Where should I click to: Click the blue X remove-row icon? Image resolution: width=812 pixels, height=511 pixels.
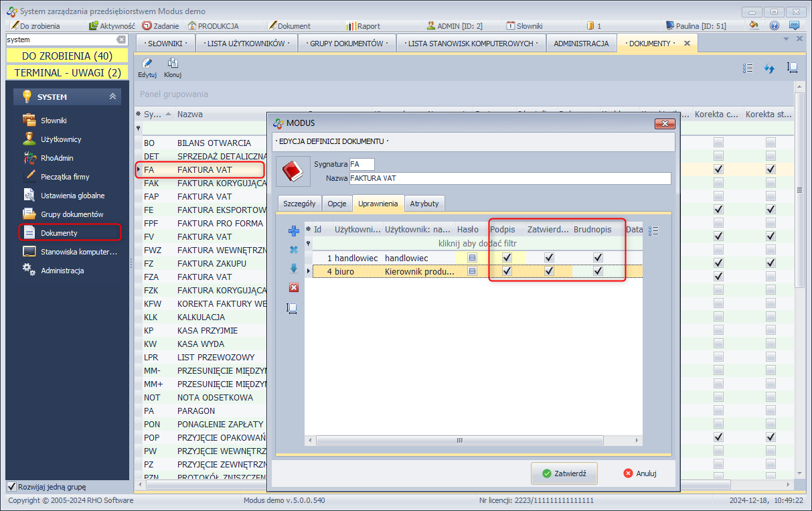(293, 250)
